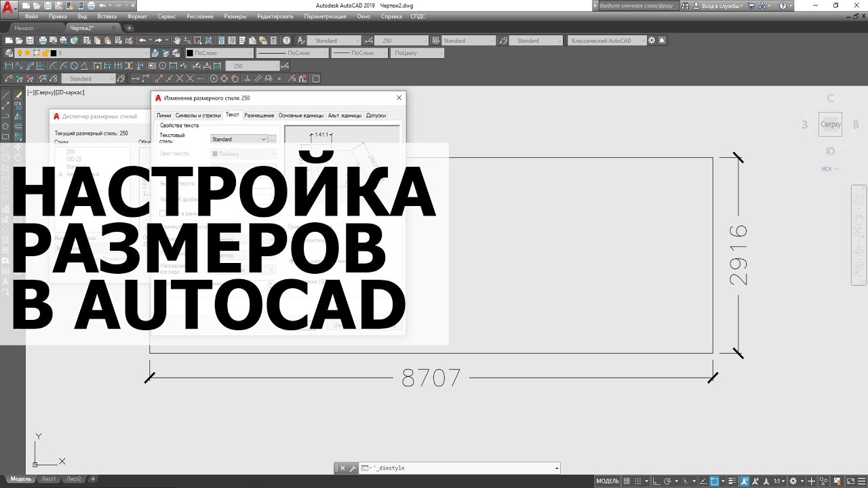The image size is (868, 488).
Task: Switch to the Допуски tab
Action: pyautogui.click(x=376, y=115)
